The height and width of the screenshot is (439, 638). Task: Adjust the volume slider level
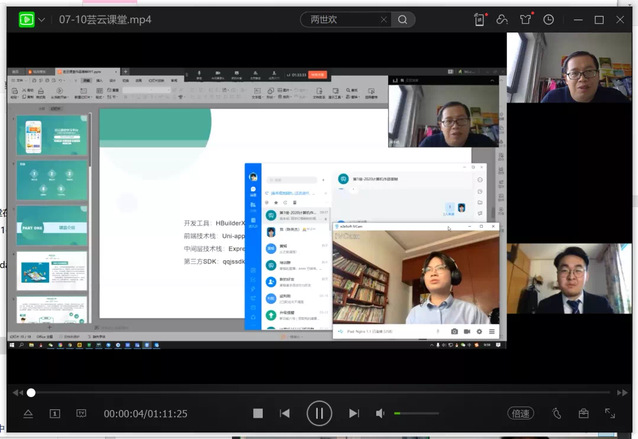click(x=416, y=413)
